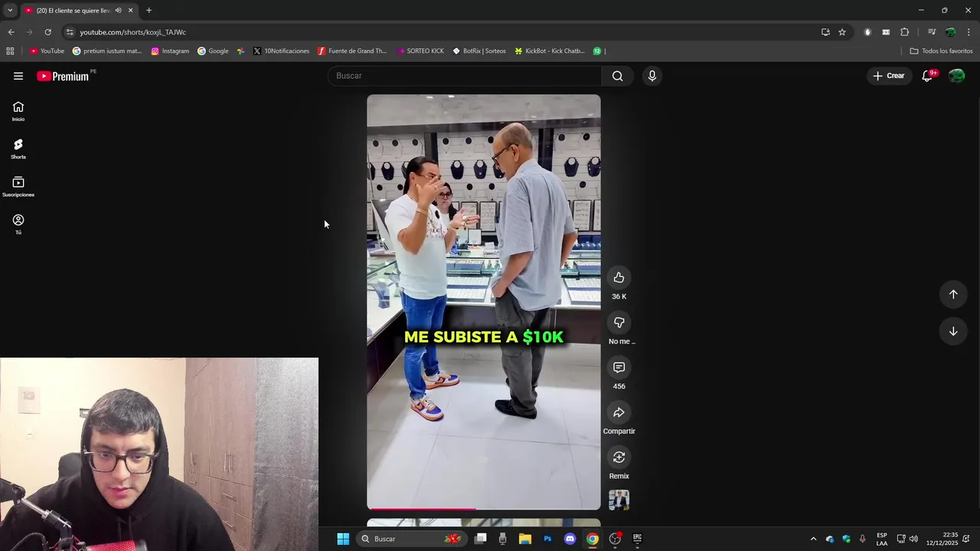Screen dimensions: 980x551
Task: Open the Chrome three-dot menu
Action: pos(969,32)
